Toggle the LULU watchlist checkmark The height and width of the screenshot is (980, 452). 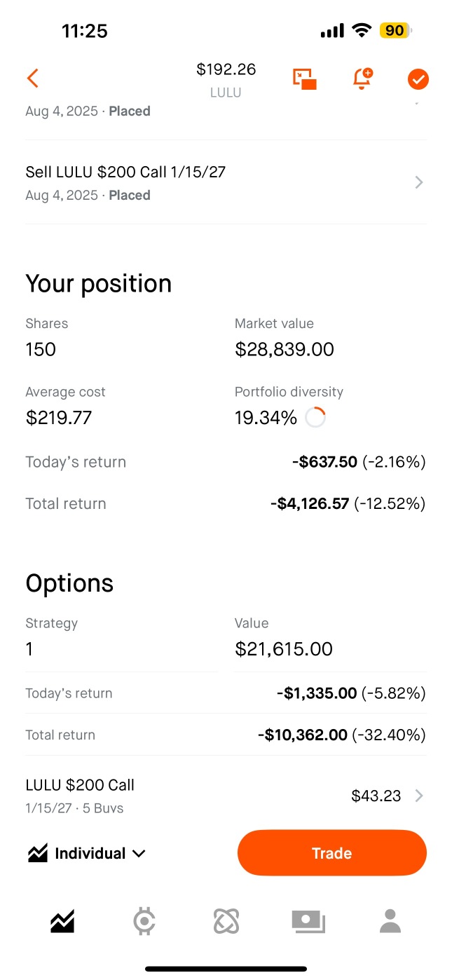click(418, 79)
